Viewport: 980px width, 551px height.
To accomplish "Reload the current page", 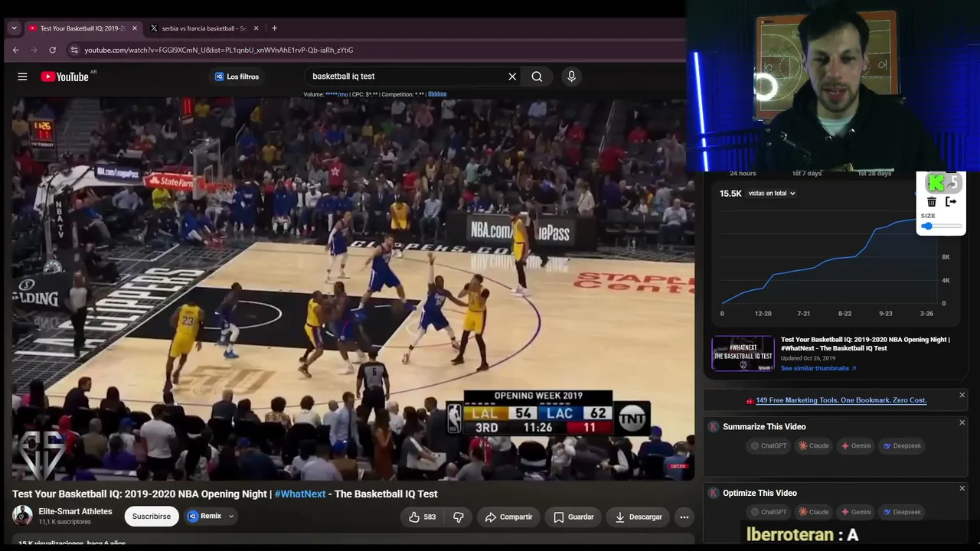I will click(x=52, y=50).
